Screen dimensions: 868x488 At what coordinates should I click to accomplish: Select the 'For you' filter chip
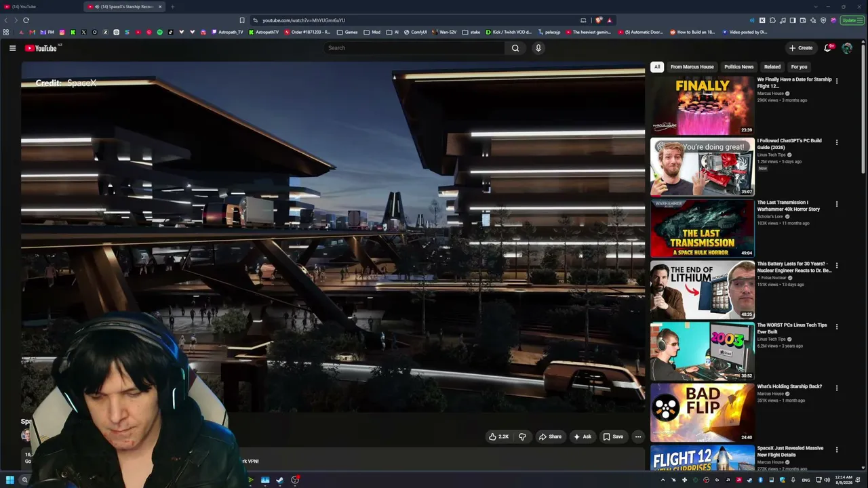799,67
